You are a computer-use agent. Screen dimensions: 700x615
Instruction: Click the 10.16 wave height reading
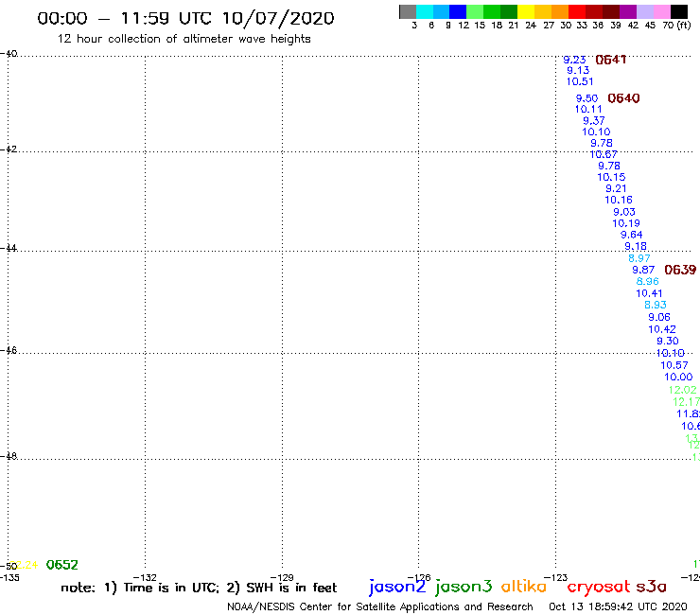pos(619,200)
